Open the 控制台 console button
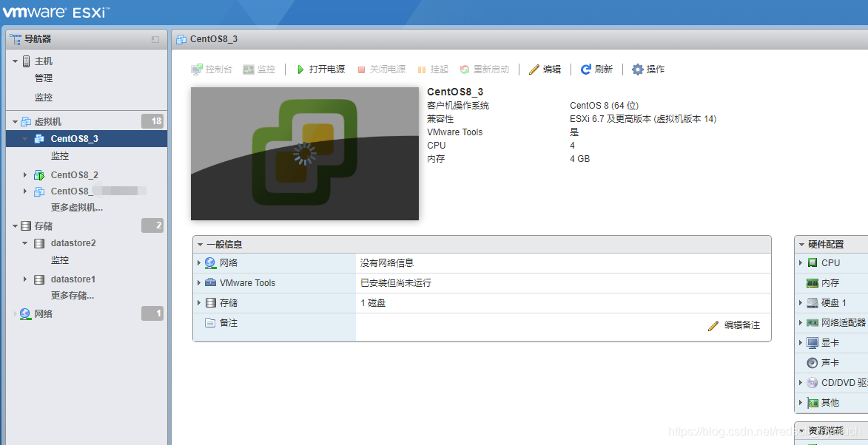 pyautogui.click(x=212, y=69)
